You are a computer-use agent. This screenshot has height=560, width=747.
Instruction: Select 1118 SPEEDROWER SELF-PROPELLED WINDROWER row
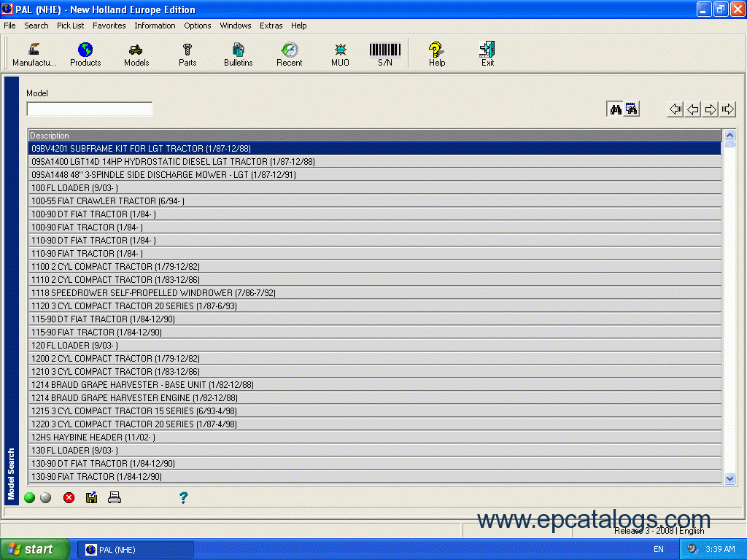tap(374, 293)
